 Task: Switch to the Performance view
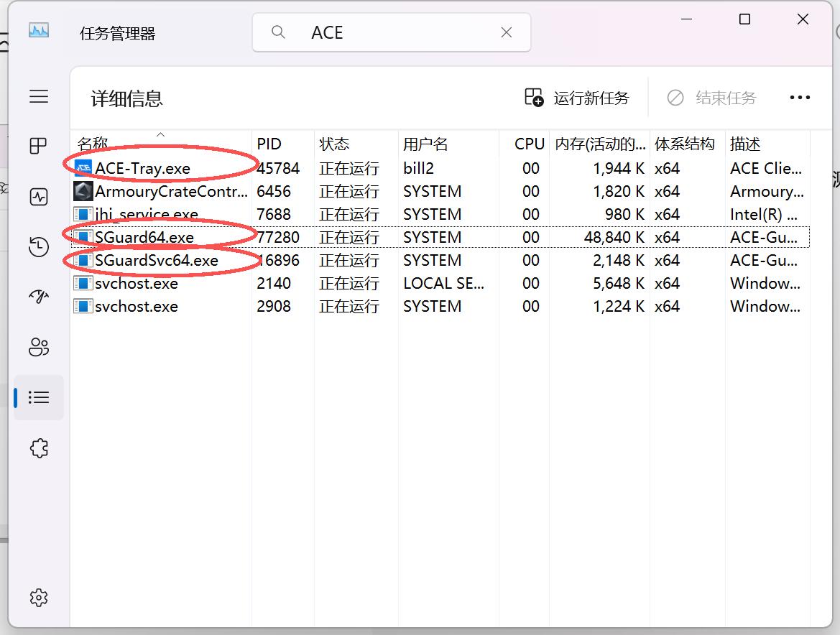click(x=39, y=195)
